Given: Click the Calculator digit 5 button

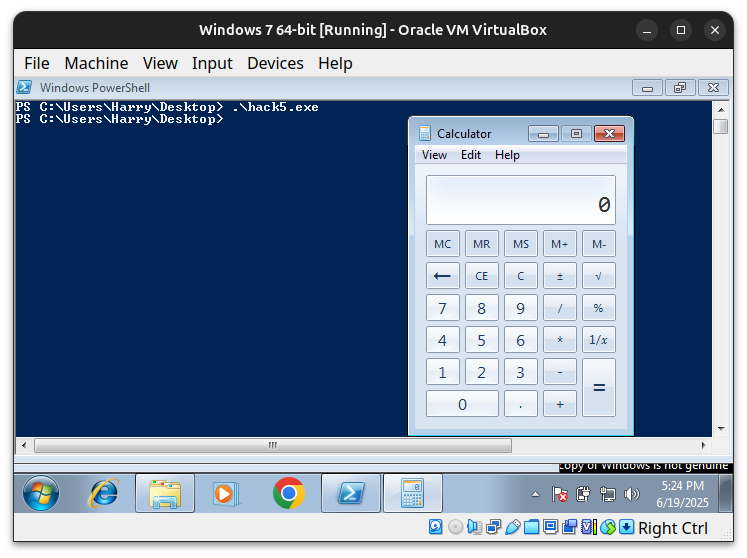Looking at the screenshot, I should [482, 340].
